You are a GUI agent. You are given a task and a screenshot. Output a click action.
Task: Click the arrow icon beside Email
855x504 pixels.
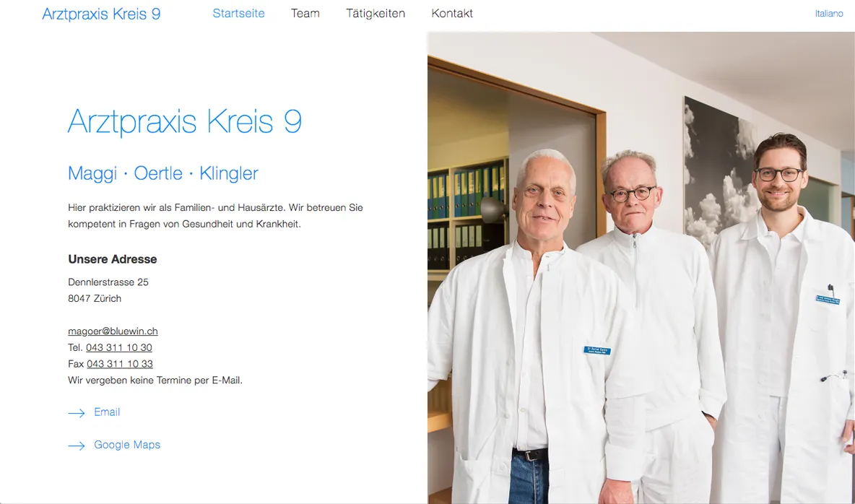(77, 413)
